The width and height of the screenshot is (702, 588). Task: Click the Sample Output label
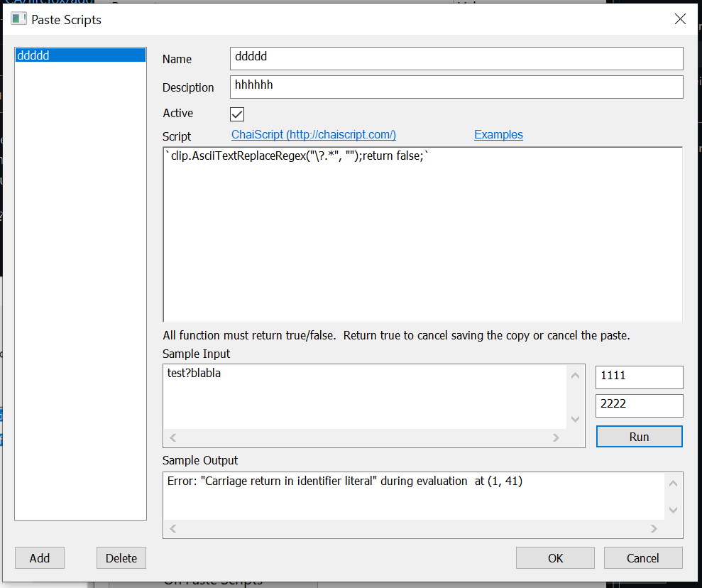click(x=200, y=460)
